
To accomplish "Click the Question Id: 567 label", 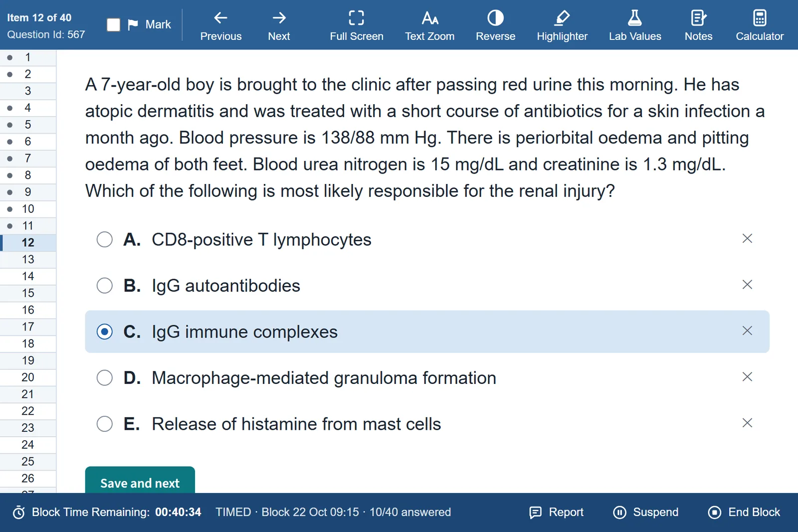I will [x=46, y=34].
